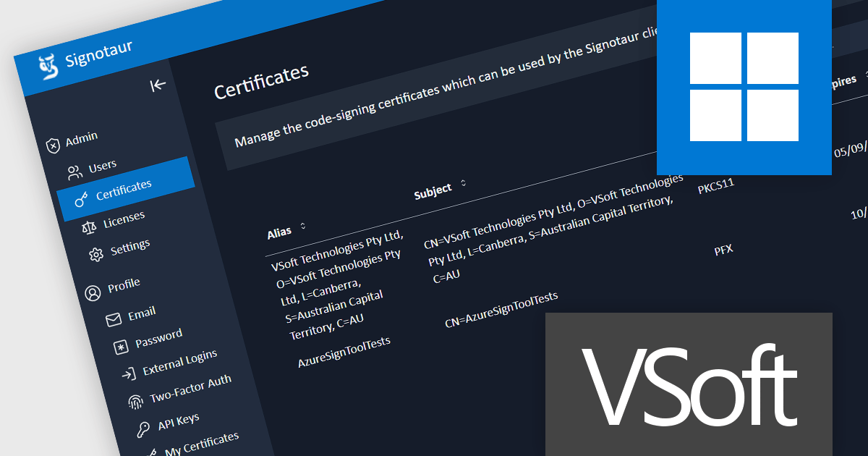The image size is (868, 456).
Task: Click the Signotaur logo icon
Action: (48, 68)
